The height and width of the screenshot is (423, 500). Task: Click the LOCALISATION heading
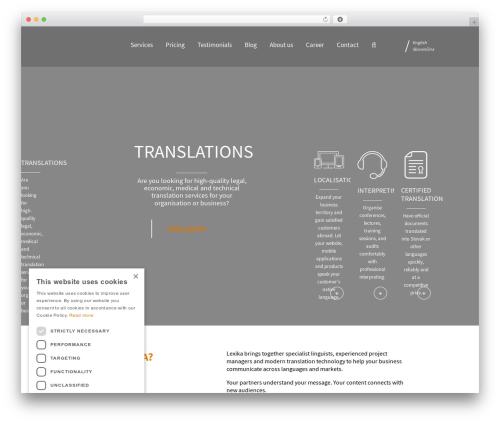332,180
